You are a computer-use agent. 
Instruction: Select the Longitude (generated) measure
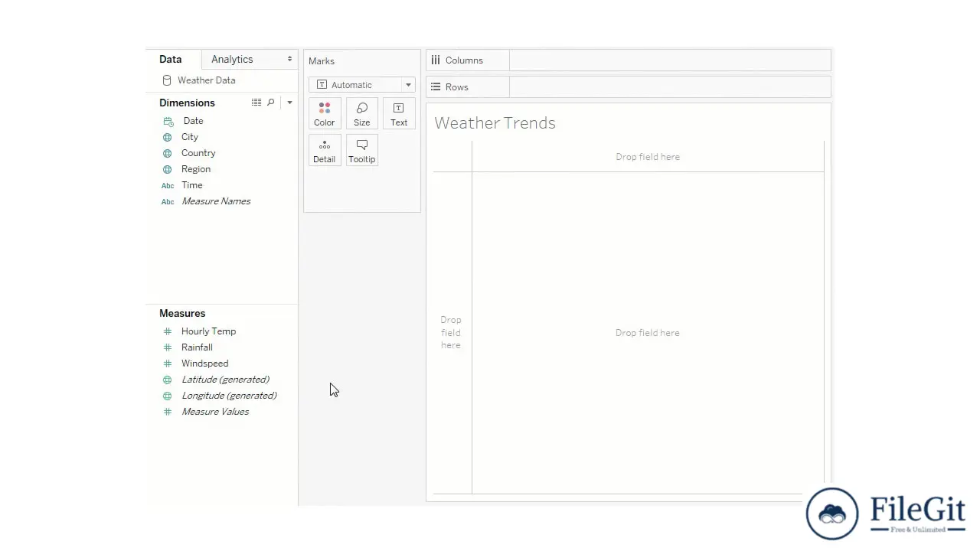[x=229, y=396]
